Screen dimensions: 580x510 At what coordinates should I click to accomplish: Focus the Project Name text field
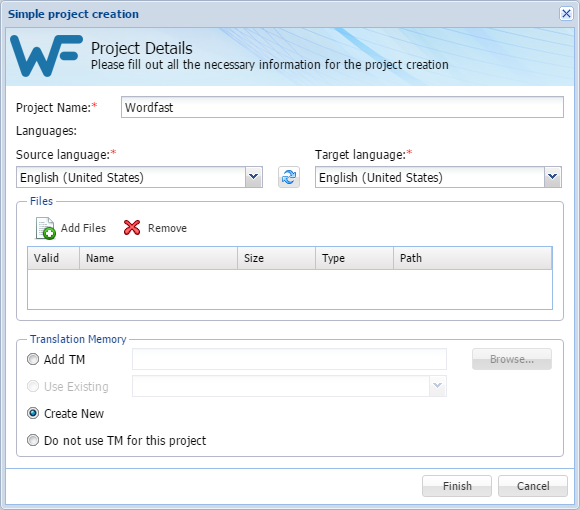click(342, 107)
